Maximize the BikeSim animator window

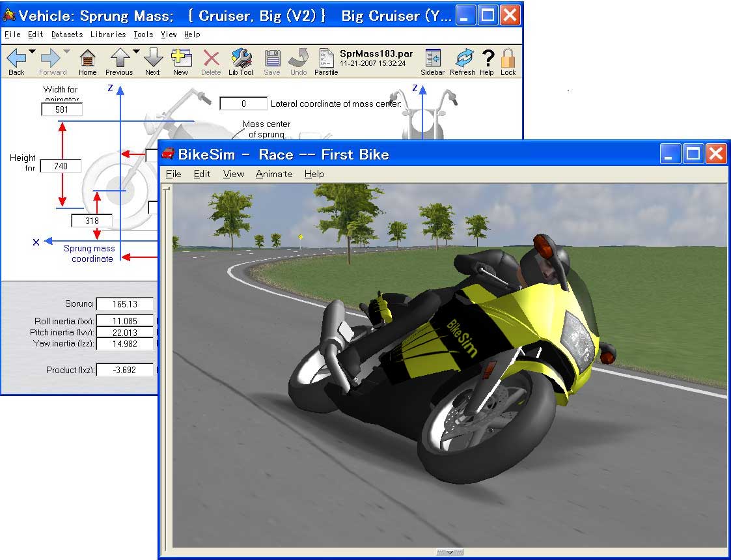[693, 154]
